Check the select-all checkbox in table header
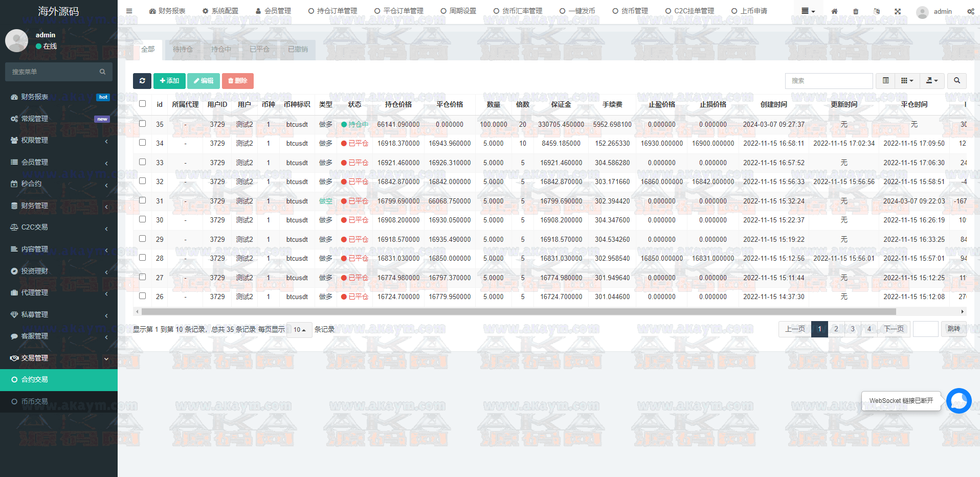The width and height of the screenshot is (980, 477). 142,104
